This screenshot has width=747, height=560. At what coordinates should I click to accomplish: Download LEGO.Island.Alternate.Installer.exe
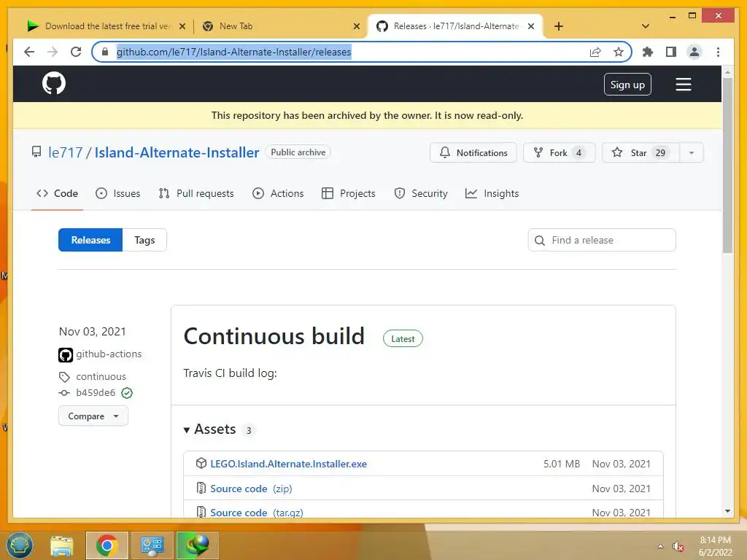click(x=289, y=464)
